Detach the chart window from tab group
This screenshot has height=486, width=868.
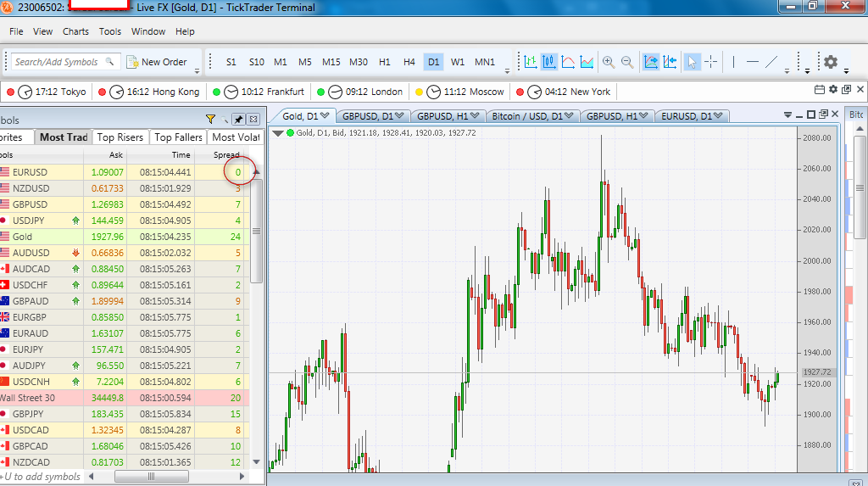pyautogui.click(x=823, y=115)
